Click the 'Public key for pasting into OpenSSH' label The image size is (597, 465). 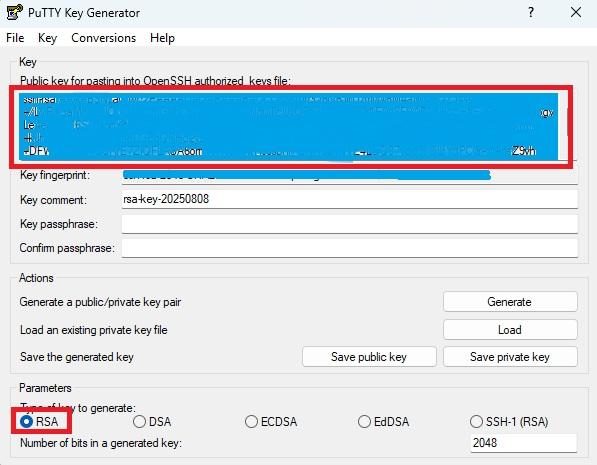pyautogui.click(x=155, y=81)
